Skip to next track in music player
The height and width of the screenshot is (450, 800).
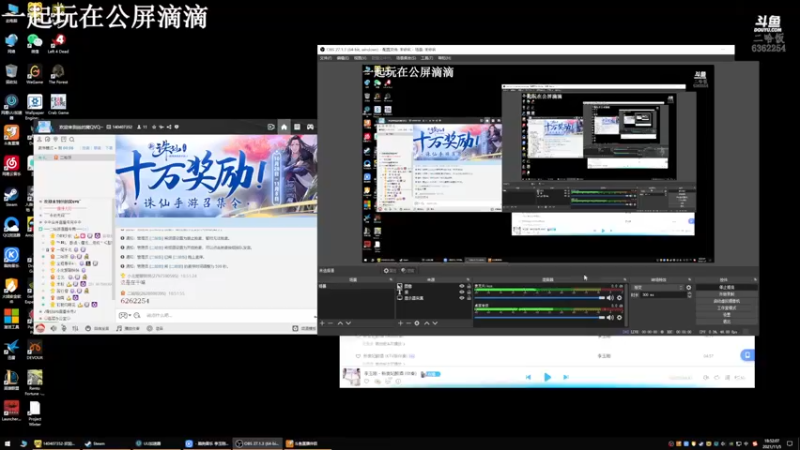[566, 377]
